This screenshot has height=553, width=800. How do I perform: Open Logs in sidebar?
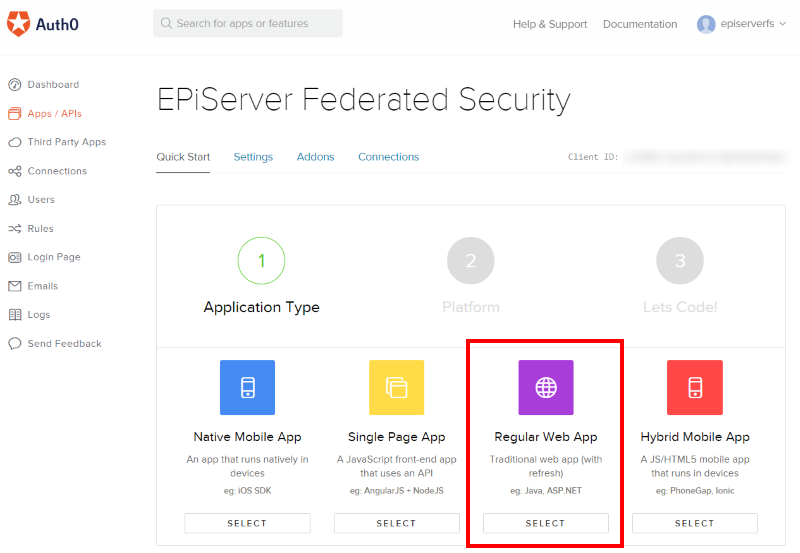click(39, 315)
